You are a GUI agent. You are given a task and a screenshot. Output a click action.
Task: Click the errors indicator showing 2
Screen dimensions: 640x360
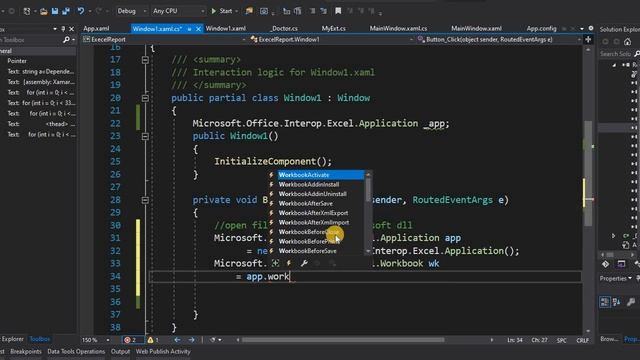pos(131,340)
